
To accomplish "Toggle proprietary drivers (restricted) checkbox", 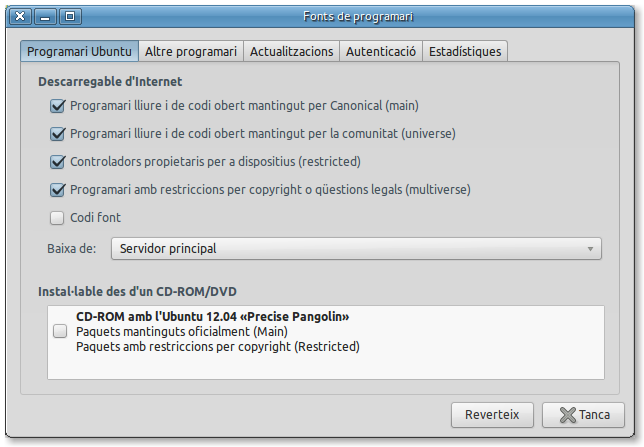I will 57,161.
